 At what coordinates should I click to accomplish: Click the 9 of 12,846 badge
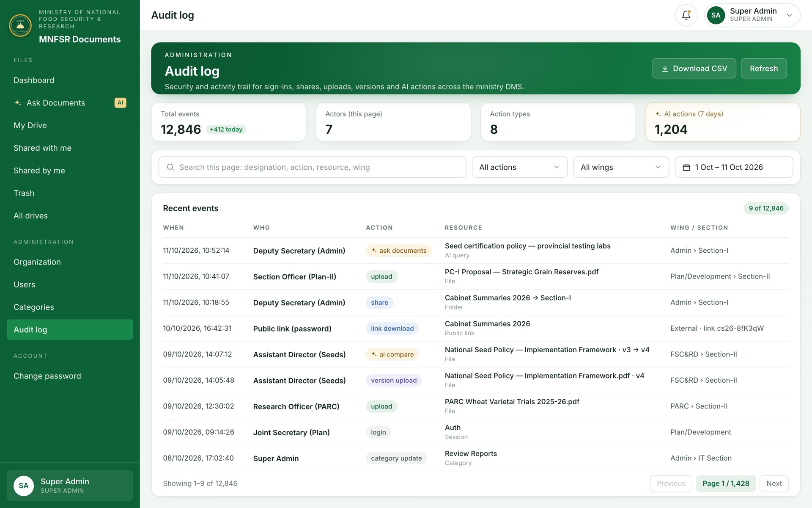pyautogui.click(x=766, y=208)
